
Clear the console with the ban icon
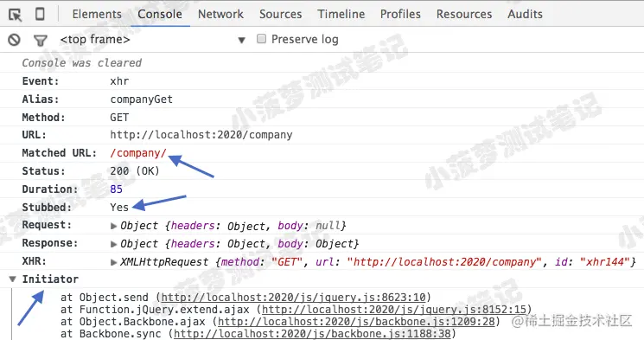(14, 40)
